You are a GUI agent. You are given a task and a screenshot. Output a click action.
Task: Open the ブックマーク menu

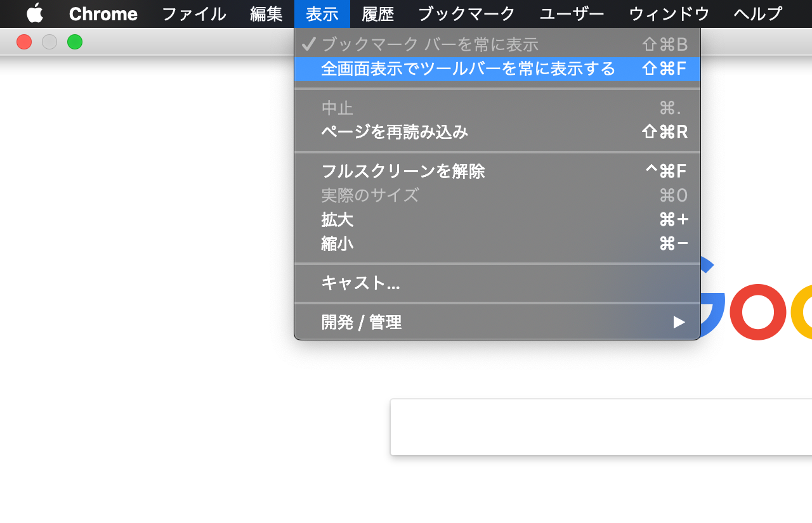pos(466,13)
